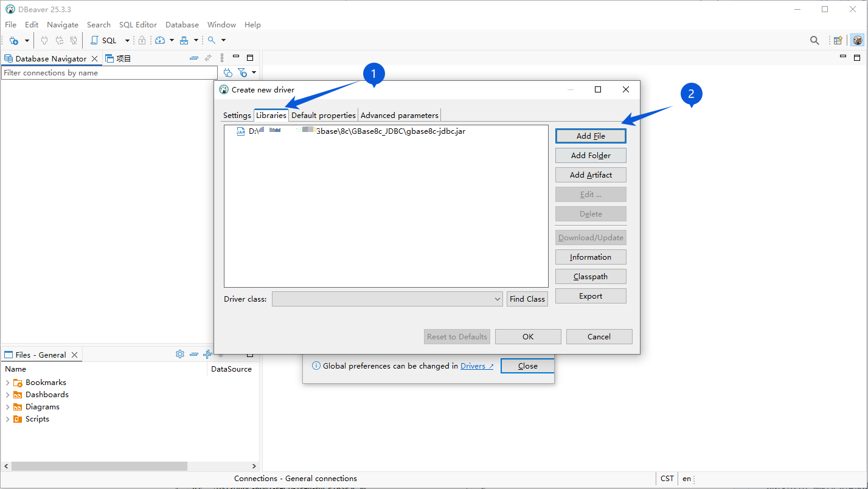868x489 pixels.
Task: Switch to the Advanced parameters tab
Action: pyautogui.click(x=400, y=116)
